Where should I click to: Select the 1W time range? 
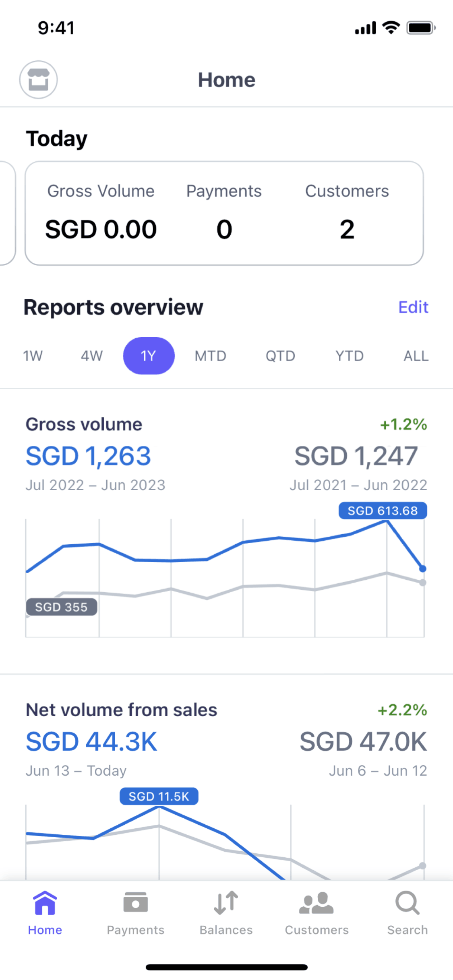pos(33,356)
